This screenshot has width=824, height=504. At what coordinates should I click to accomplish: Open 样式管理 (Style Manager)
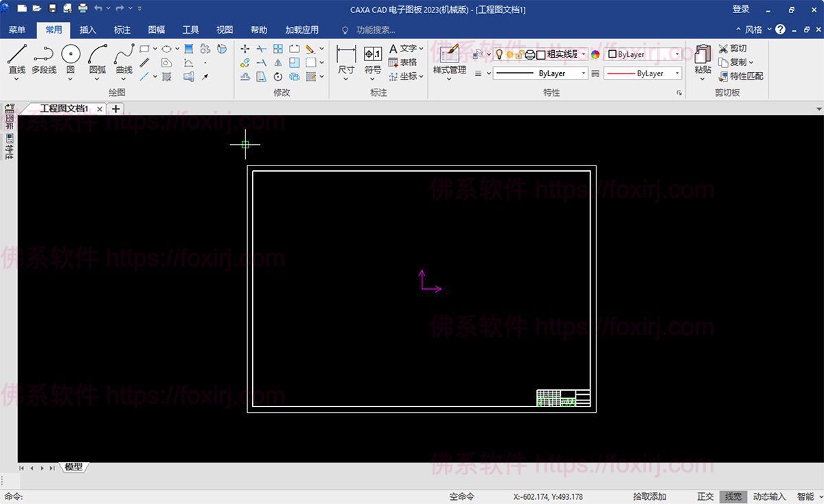tap(449, 56)
